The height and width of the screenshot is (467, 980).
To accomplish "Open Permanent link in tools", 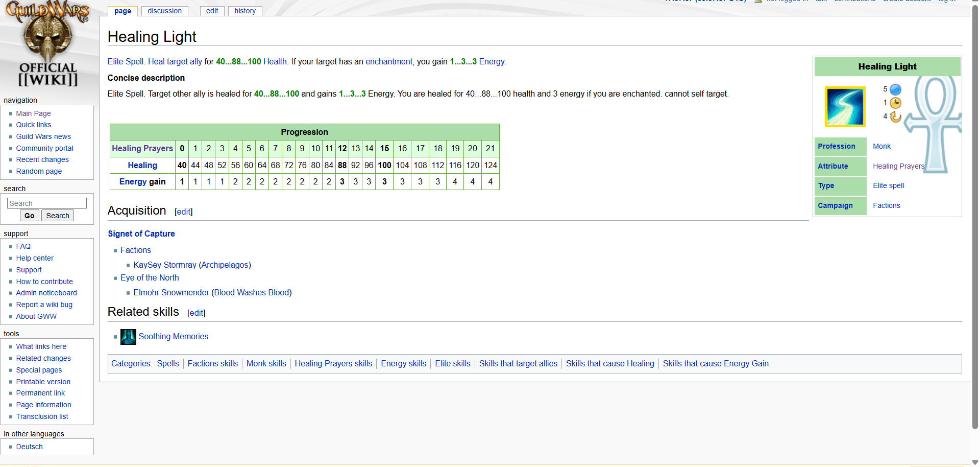I will (40, 393).
